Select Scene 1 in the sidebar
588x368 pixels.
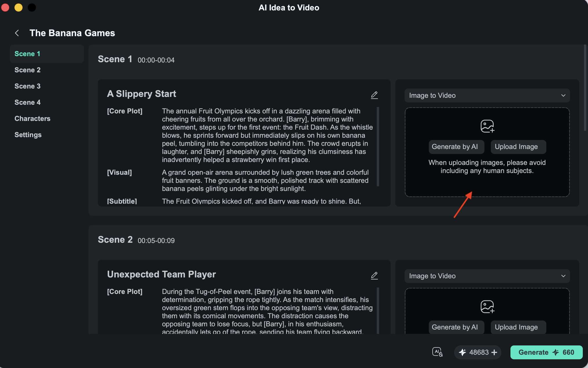click(x=47, y=54)
